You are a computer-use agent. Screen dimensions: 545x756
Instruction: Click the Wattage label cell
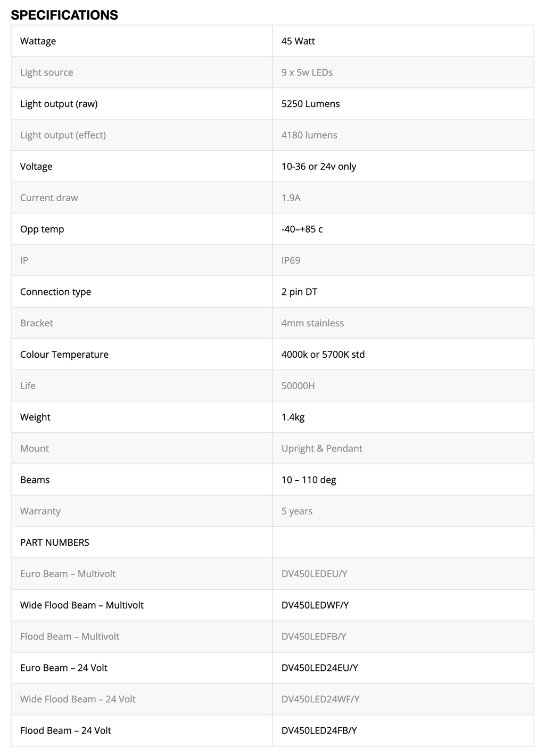coord(38,41)
